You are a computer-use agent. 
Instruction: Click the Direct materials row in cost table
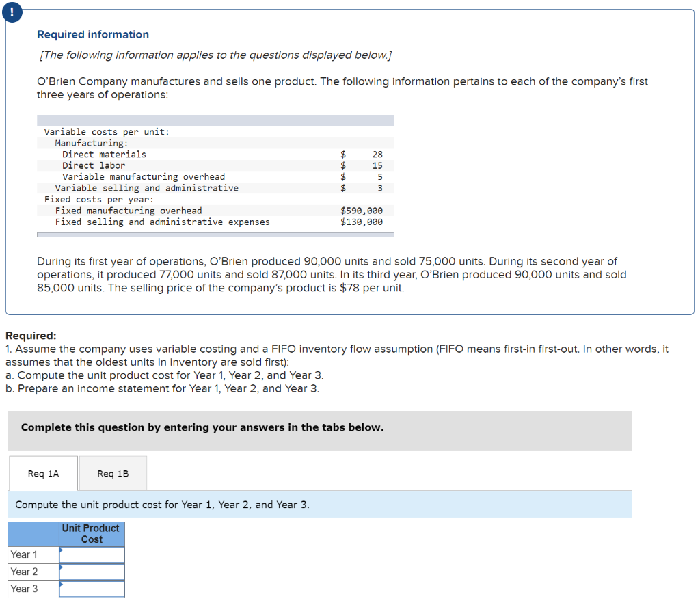215,155
